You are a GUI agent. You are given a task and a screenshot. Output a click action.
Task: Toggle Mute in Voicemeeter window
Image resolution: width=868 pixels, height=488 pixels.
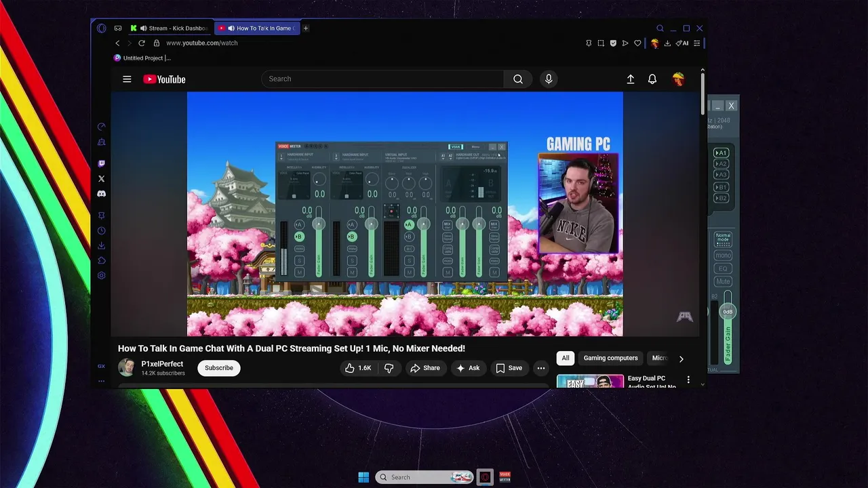pos(723,281)
